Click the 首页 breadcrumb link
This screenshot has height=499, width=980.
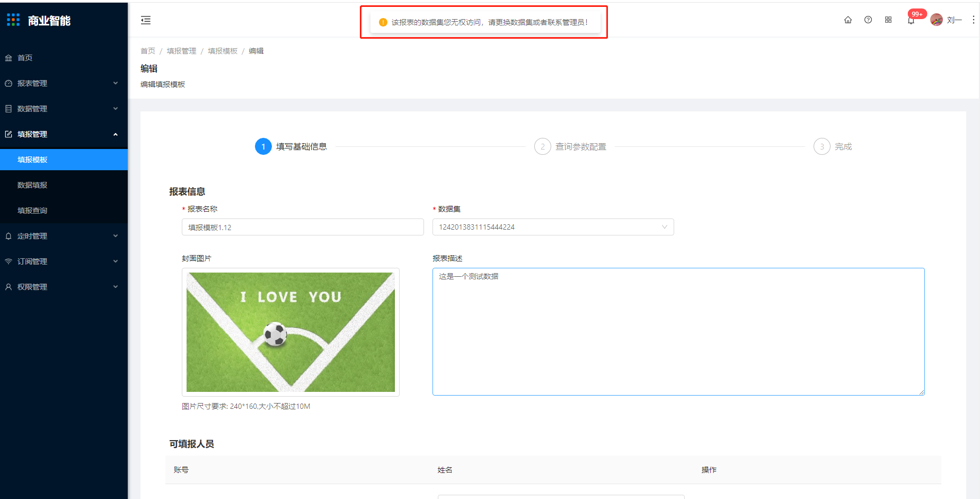[148, 51]
